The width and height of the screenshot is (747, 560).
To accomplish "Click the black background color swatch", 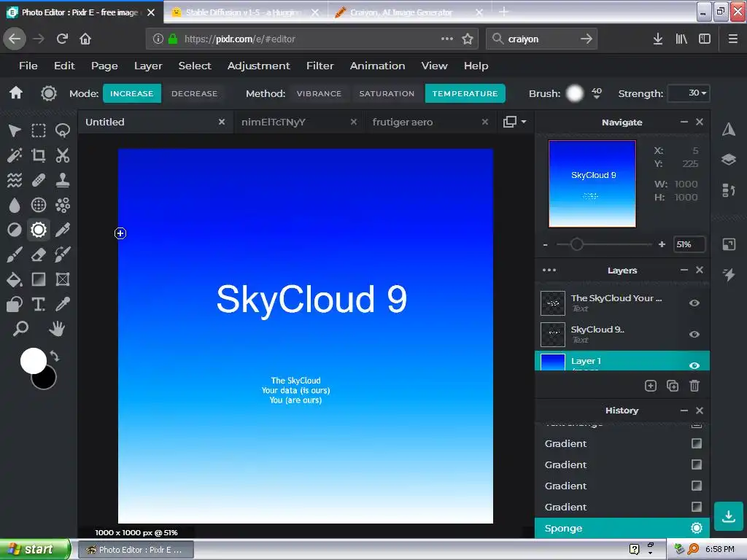I will [x=46, y=380].
